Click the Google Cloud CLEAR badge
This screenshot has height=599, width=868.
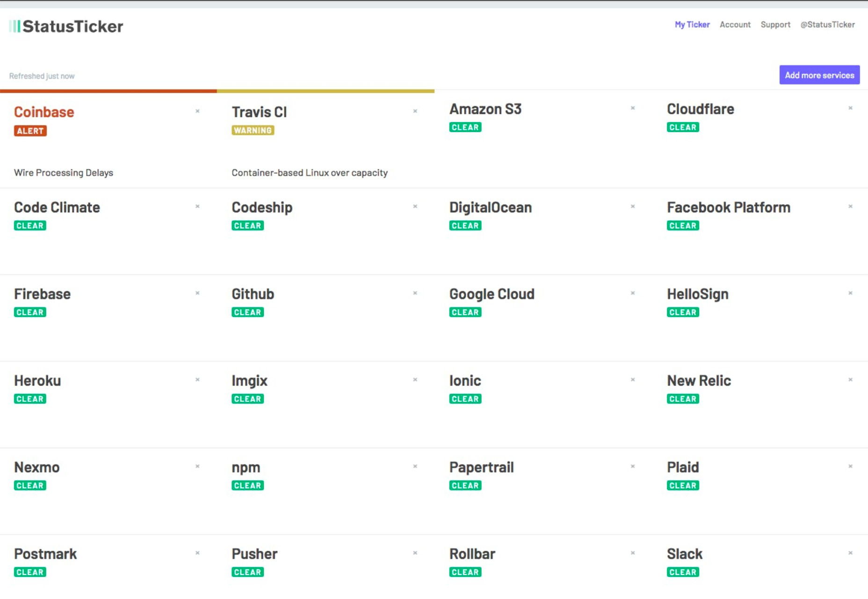[x=465, y=312]
